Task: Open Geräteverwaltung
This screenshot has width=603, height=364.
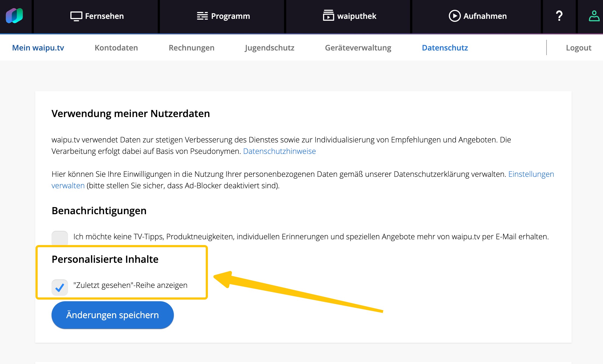Action: pyautogui.click(x=358, y=47)
